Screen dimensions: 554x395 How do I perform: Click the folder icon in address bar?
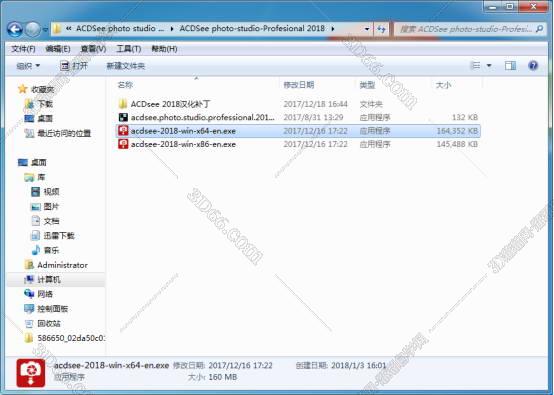click(x=57, y=29)
